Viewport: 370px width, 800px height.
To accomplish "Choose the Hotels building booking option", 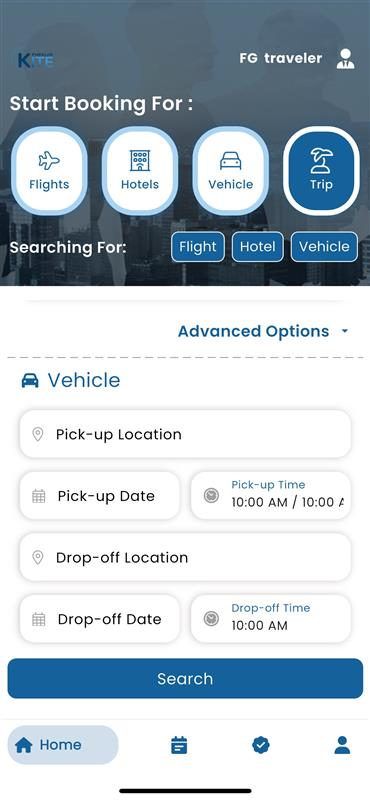I will click(140, 171).
